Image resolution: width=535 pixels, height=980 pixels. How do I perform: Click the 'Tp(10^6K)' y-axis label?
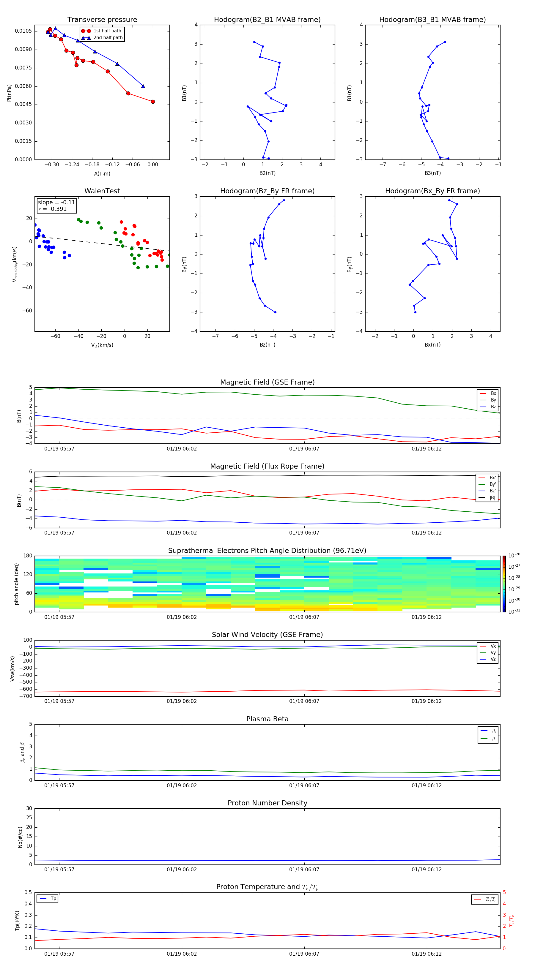coord(17,921)
